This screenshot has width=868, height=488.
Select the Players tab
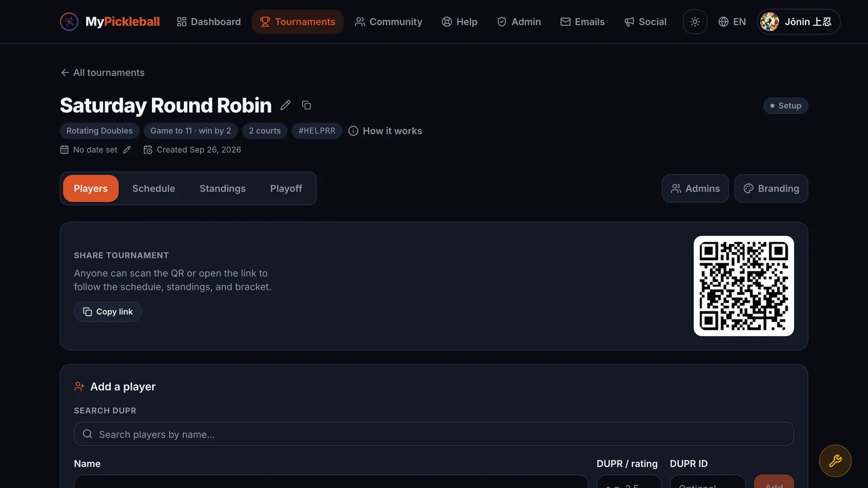91,188
